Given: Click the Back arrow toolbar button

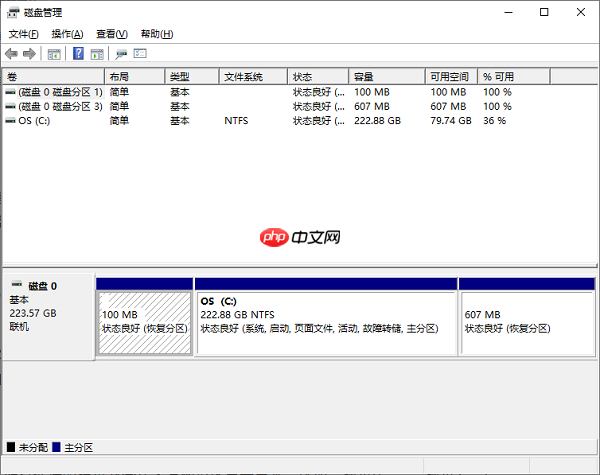Looking at the screenshot, I should pos(11,54).
